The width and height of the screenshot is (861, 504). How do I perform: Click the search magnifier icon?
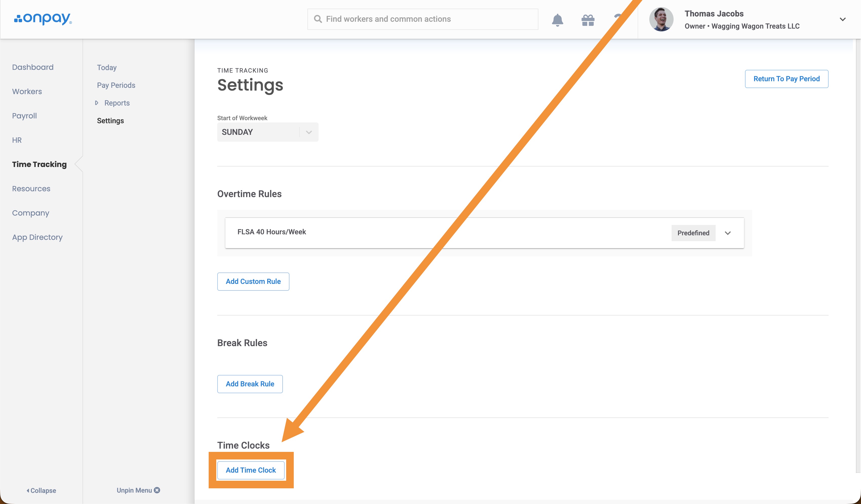[x=318, y=19]
